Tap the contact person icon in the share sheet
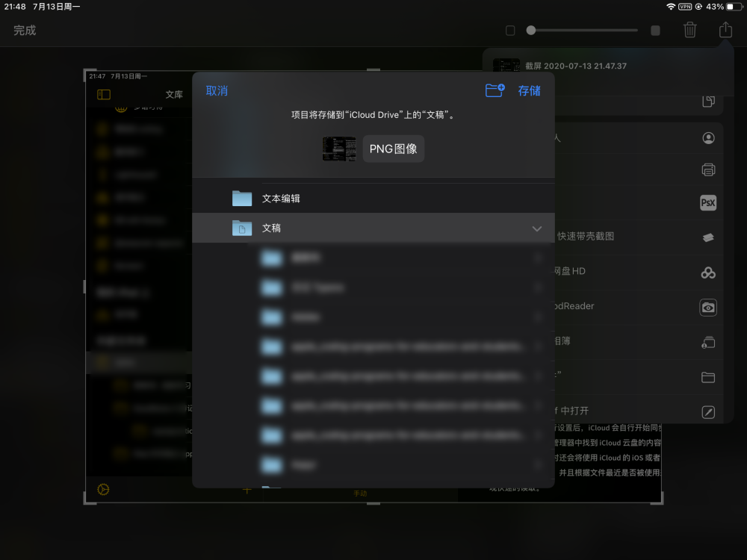Viewport: 747px width, 560px height. 708,138
